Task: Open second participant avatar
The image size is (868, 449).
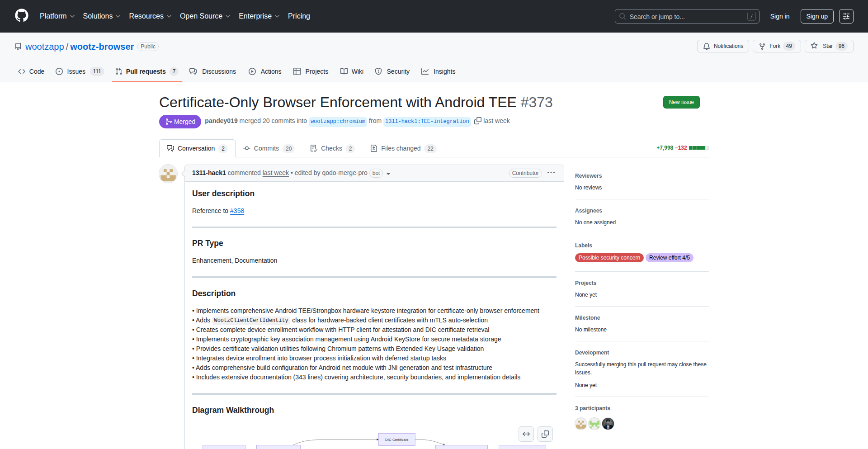Action: (x=594, y=424)
